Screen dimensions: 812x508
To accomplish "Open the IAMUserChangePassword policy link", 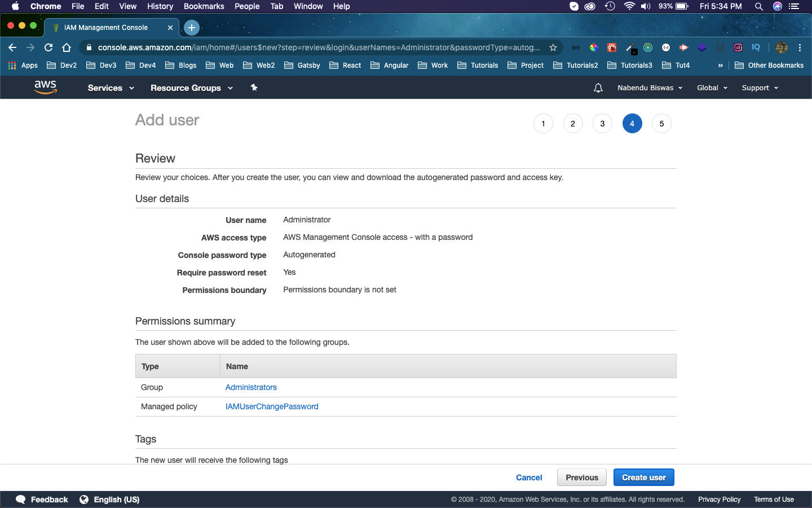I will pos(272,406).
